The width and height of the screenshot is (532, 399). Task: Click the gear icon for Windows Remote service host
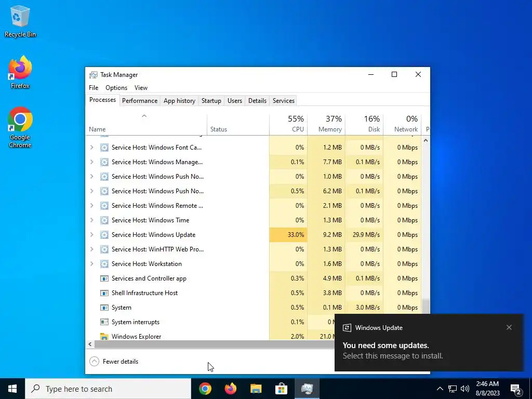(104, 206)
